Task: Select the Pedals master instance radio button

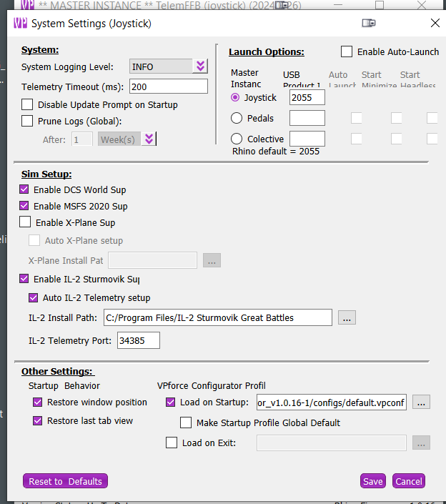Action: tap(237, 118)
